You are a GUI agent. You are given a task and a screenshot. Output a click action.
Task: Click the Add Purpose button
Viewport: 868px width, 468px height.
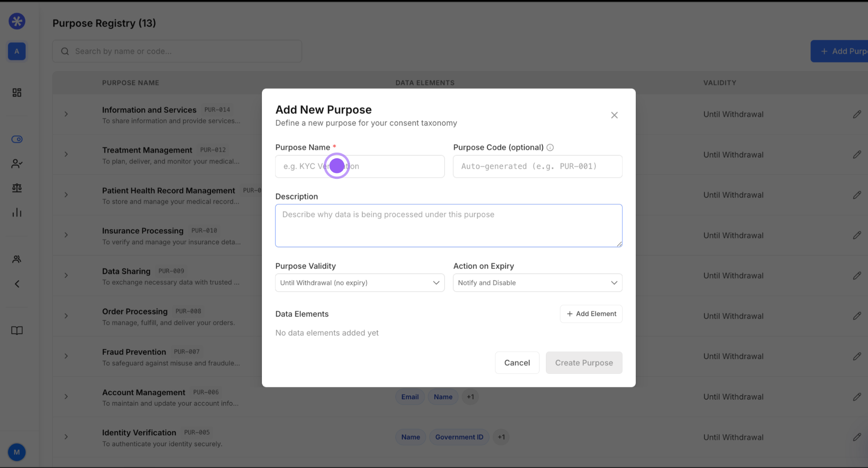click(840, 51)
